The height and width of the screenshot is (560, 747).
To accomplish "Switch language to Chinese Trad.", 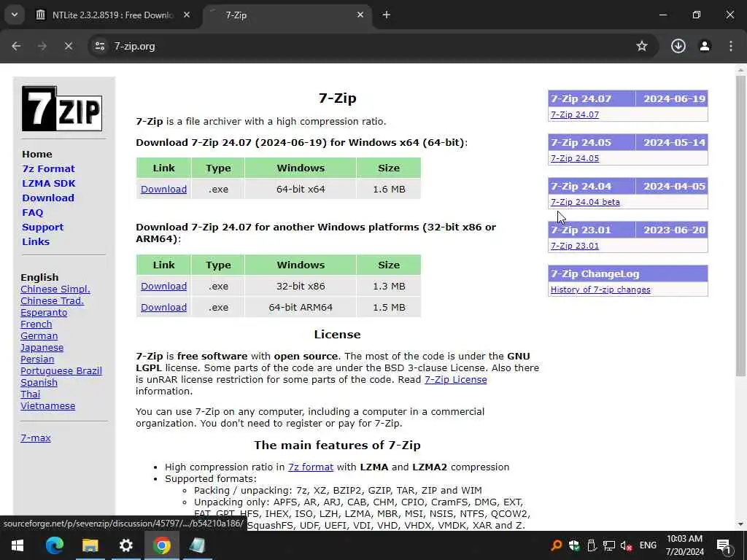I will 52,301.
